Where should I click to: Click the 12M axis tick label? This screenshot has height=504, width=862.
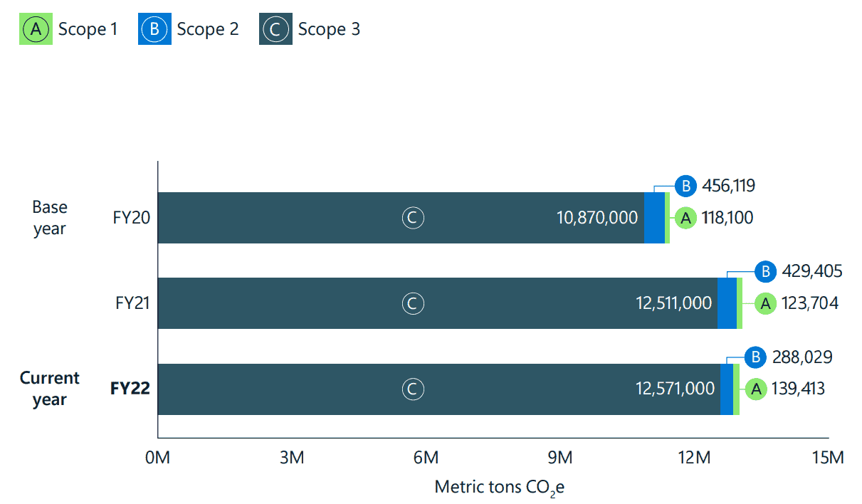[694, 457]
